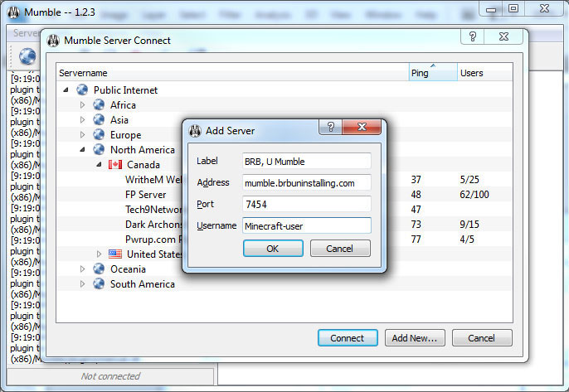Expand the Europe server group

pyautogui.click(x=82, y=134)
